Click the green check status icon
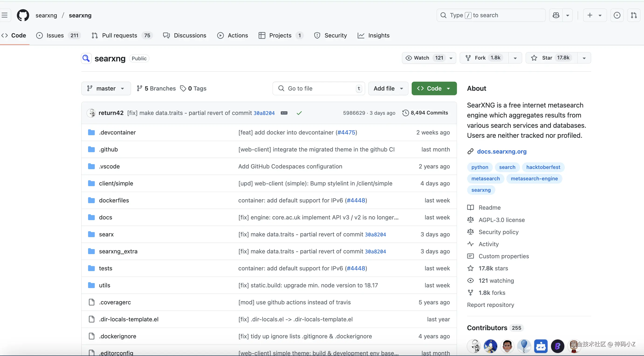The height and width of the screenshot is (356, 644). click(299, 113)
